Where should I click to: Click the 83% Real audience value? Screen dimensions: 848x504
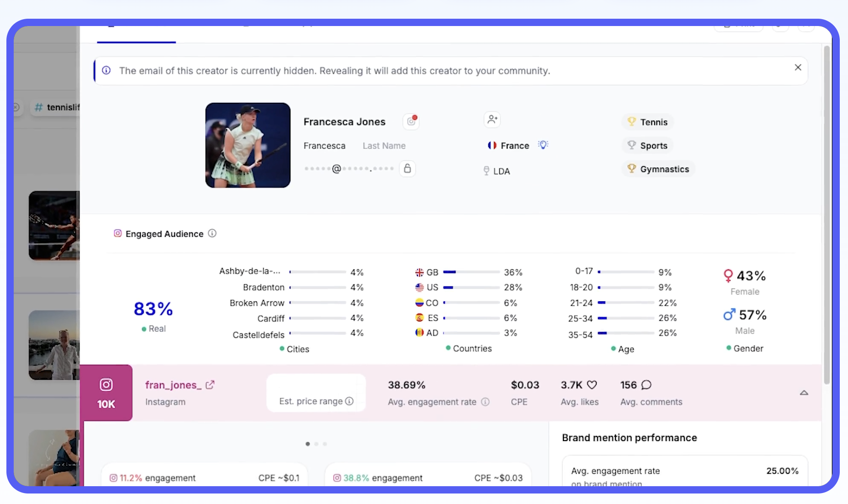click(153, 309)
